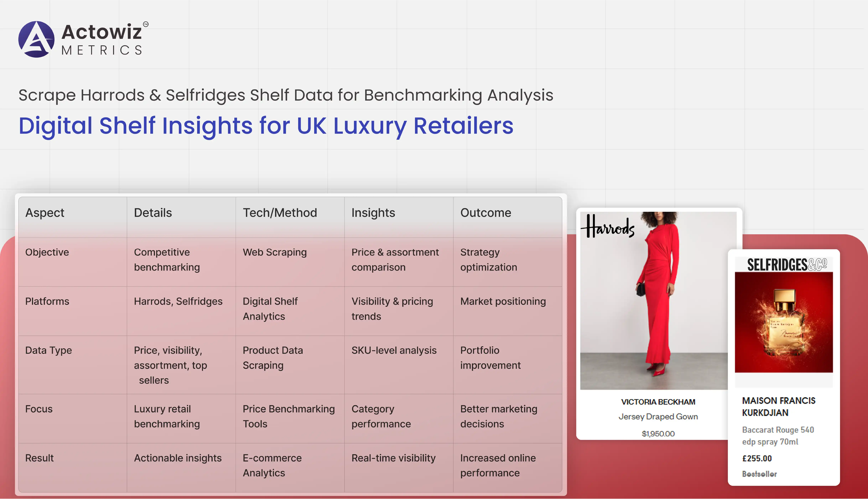Select the E-commerce Analytics cell
Image resolution: width=868 pixels, height=499 pixels.
(272, 465)
